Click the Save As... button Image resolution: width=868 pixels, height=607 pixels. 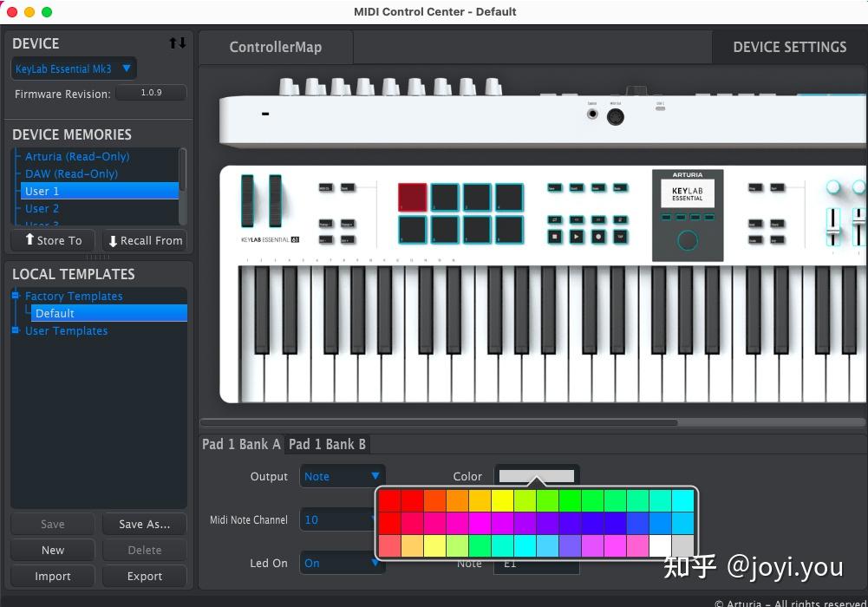click(x=144, y=524)
